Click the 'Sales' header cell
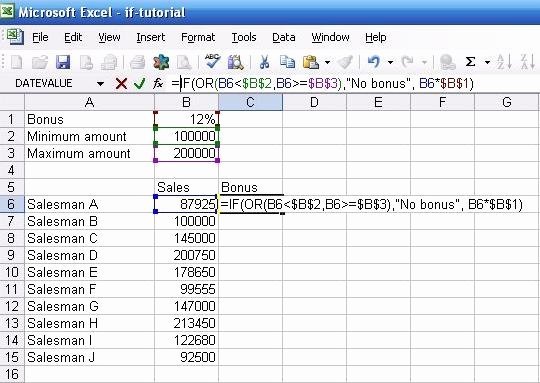This screenshot has height=383, width=540. [186, 187]
